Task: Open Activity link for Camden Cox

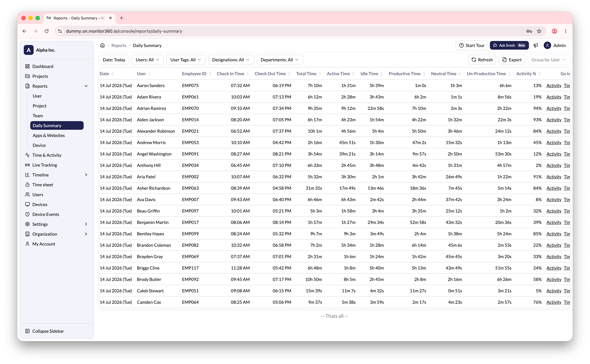Action: tap(554, 302)
